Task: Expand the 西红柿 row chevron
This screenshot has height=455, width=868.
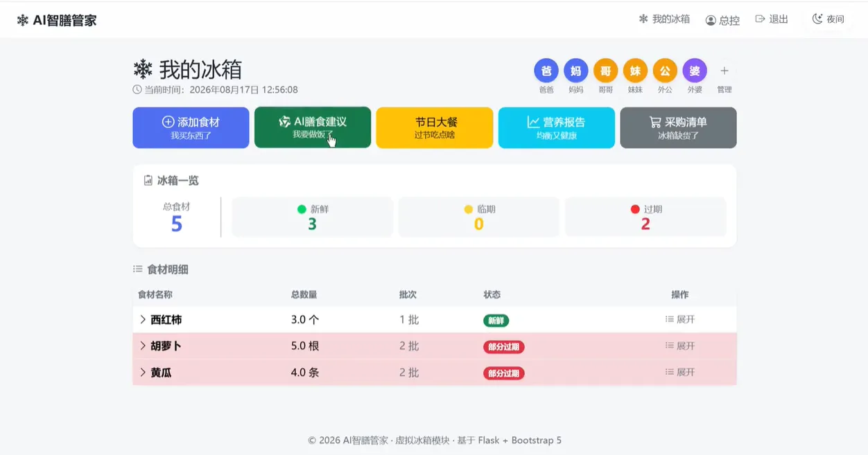Action: [143, 319]
